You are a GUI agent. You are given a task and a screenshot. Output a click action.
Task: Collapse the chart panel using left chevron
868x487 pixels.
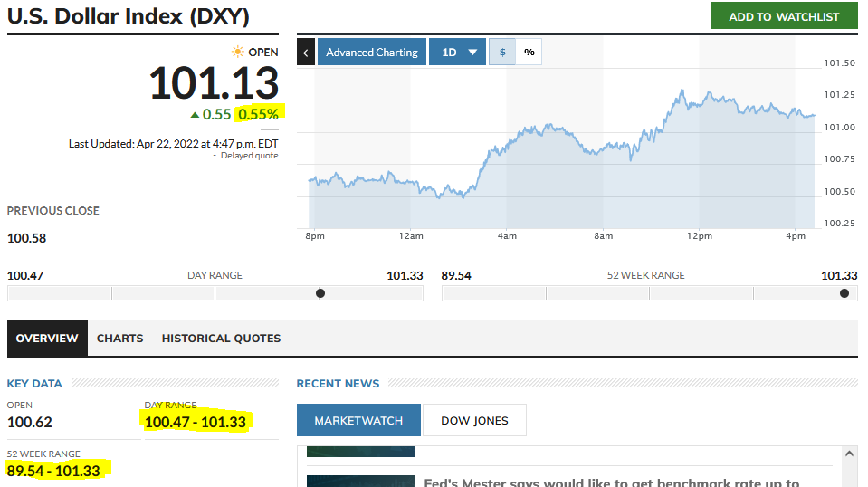coord(306,53)
